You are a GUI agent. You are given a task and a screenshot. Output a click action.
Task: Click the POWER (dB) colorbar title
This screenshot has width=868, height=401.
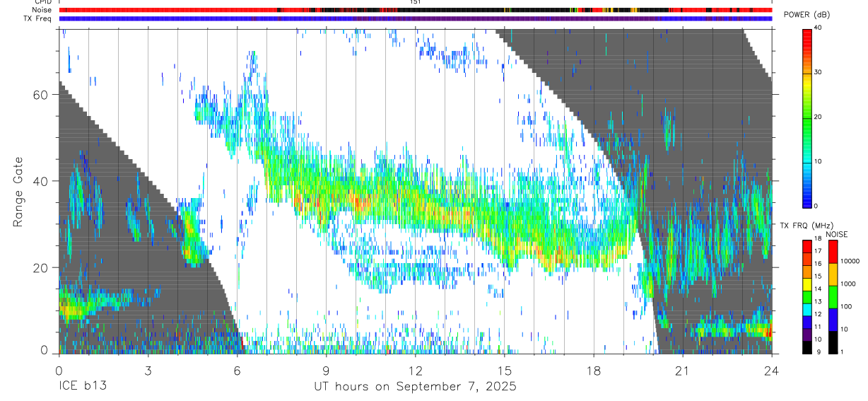pyautogui.click(x=807, y=15)
